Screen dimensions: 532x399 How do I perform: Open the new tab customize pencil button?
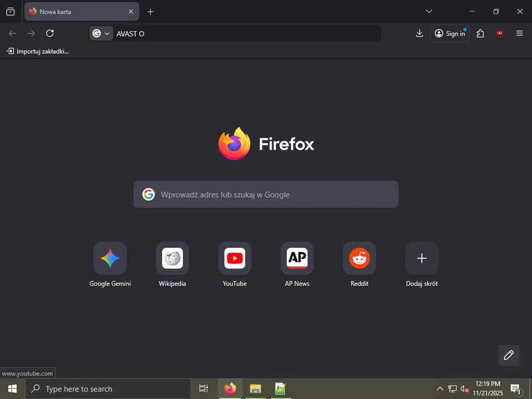tap(509, 355)
